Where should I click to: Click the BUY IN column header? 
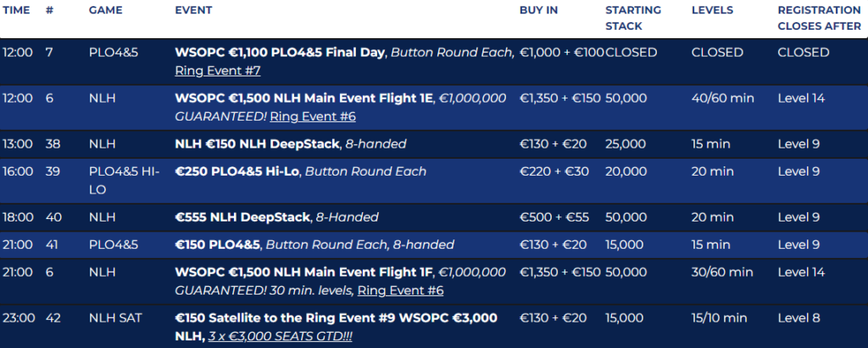click(538, 10)
